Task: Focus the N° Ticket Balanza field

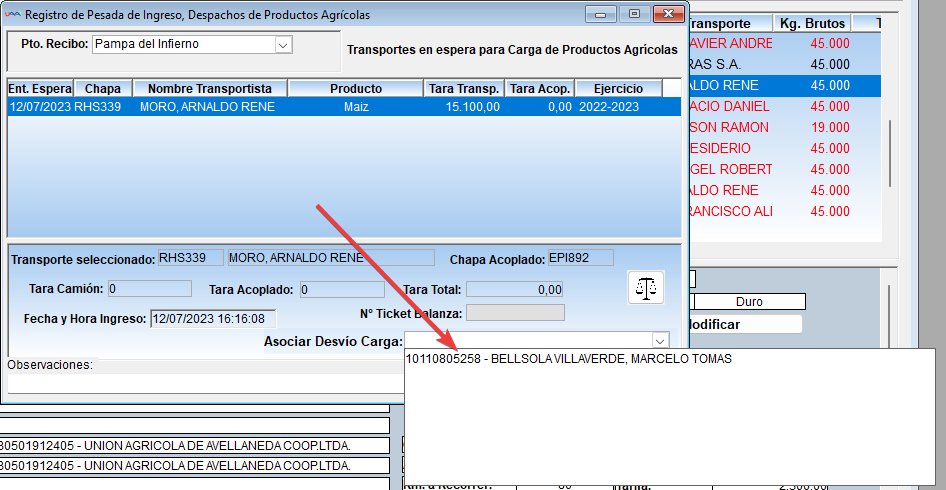Action: coord(515,313)
